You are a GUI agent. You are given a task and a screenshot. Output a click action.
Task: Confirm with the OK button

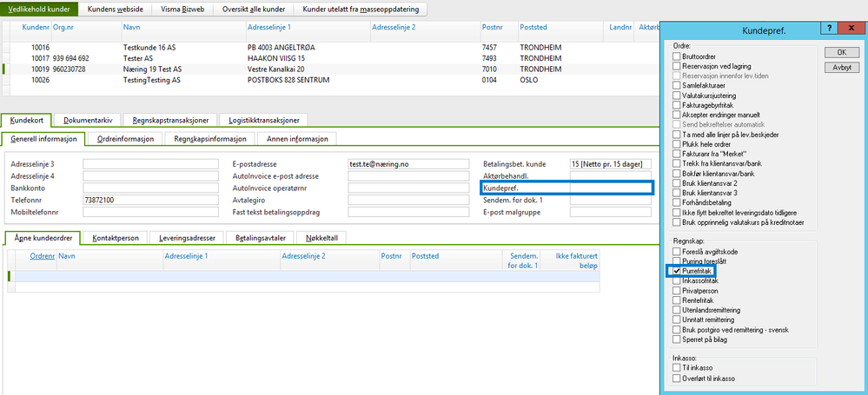(x=841, y=53)
